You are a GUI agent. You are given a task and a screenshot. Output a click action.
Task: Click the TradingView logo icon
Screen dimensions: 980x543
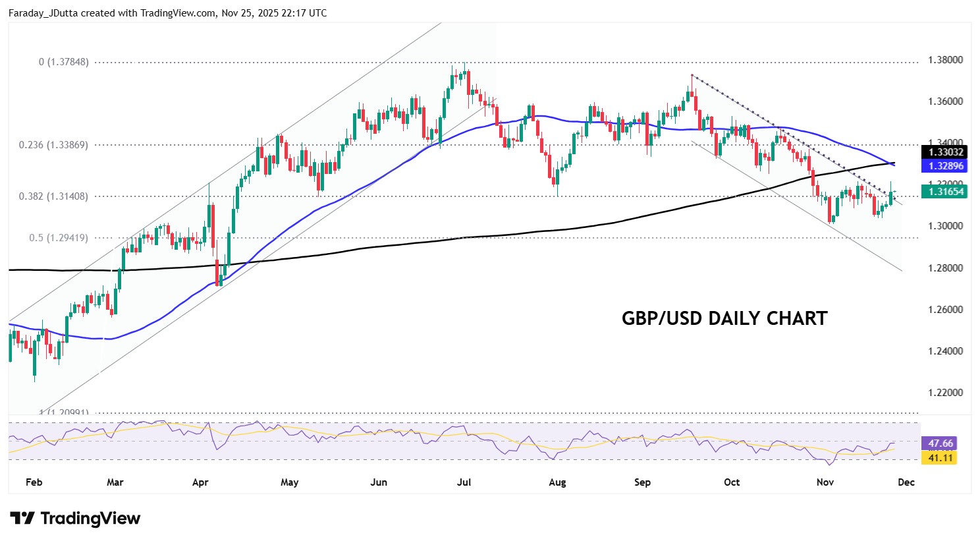(x=22, y=519)
